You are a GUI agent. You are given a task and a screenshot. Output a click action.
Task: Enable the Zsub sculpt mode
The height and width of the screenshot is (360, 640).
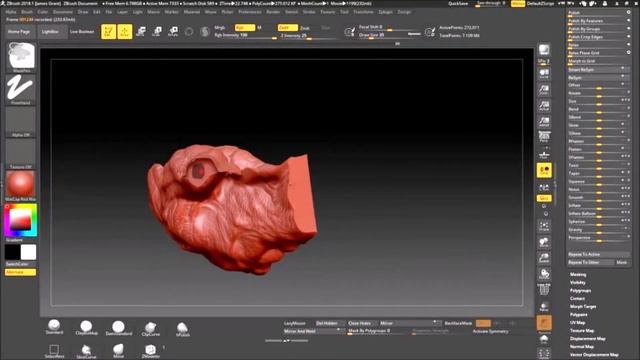[305, 28]
